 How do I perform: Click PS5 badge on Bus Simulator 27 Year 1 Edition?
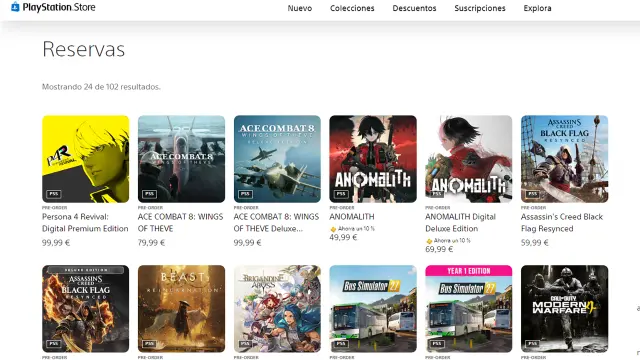(x=437, y=344)
